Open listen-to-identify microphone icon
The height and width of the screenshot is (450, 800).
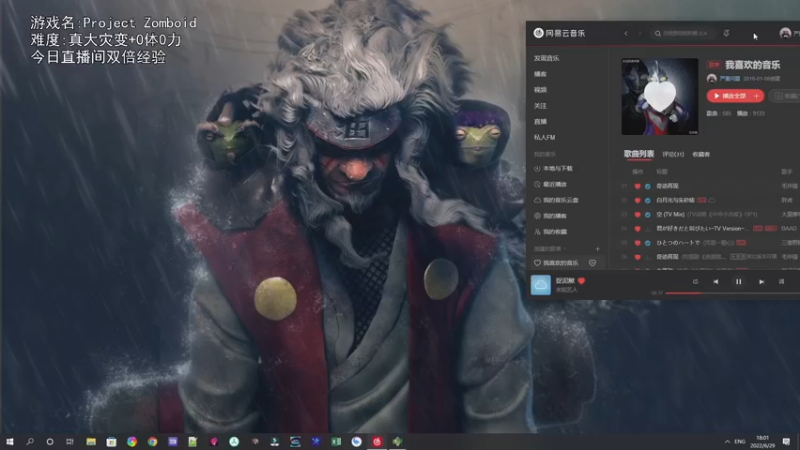pos(726,33)
